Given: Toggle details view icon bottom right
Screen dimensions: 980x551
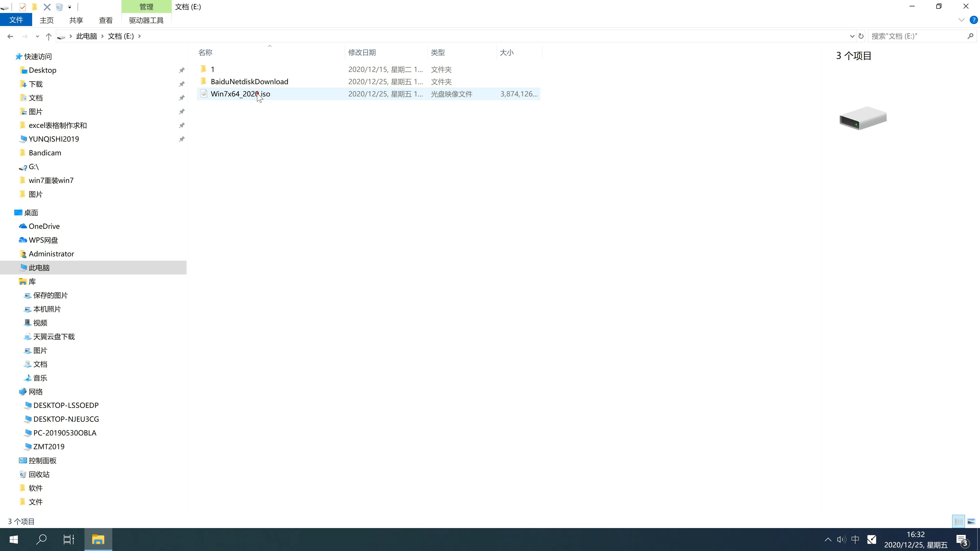Looking at the screenshot, I should click(959, 521).
